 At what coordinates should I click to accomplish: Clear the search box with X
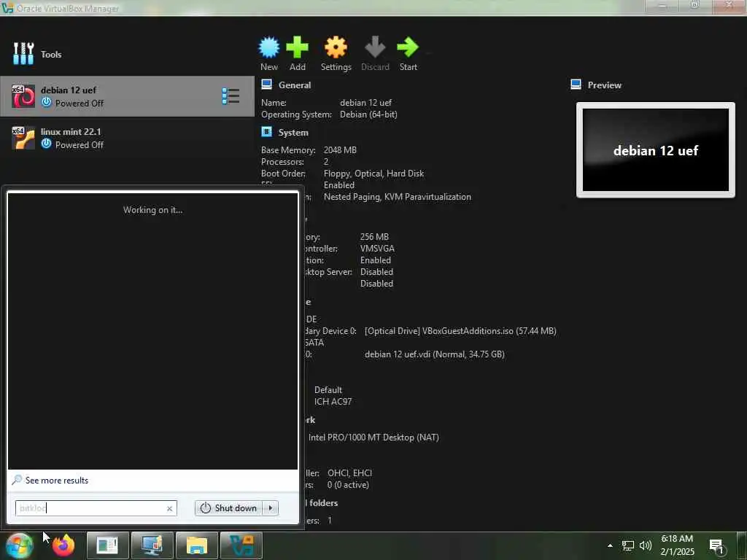coord(169,508)
